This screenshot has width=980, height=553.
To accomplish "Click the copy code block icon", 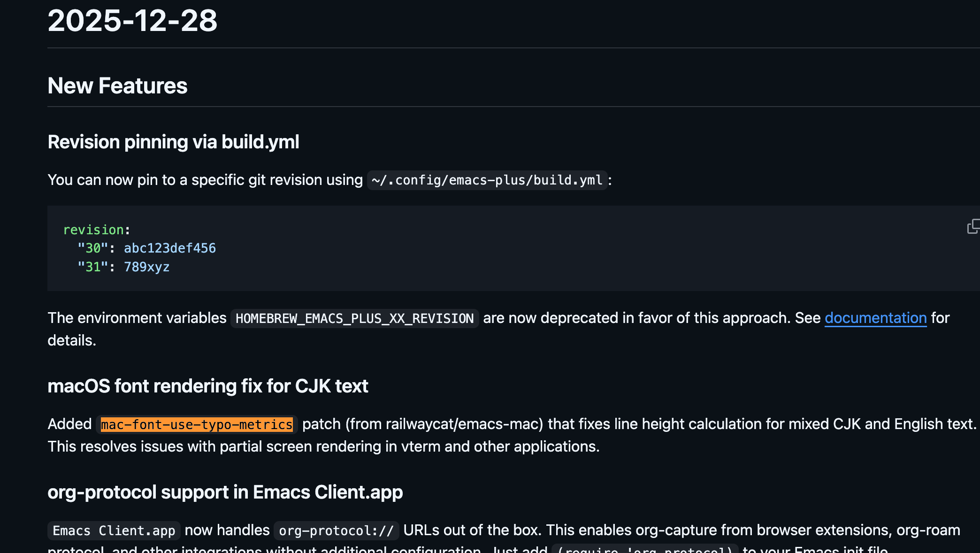I will point(973,227).
